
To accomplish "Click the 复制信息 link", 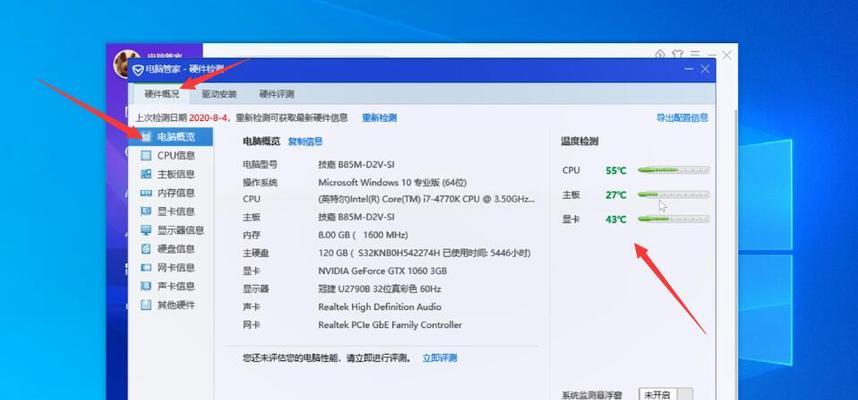I will pos(305,141).
